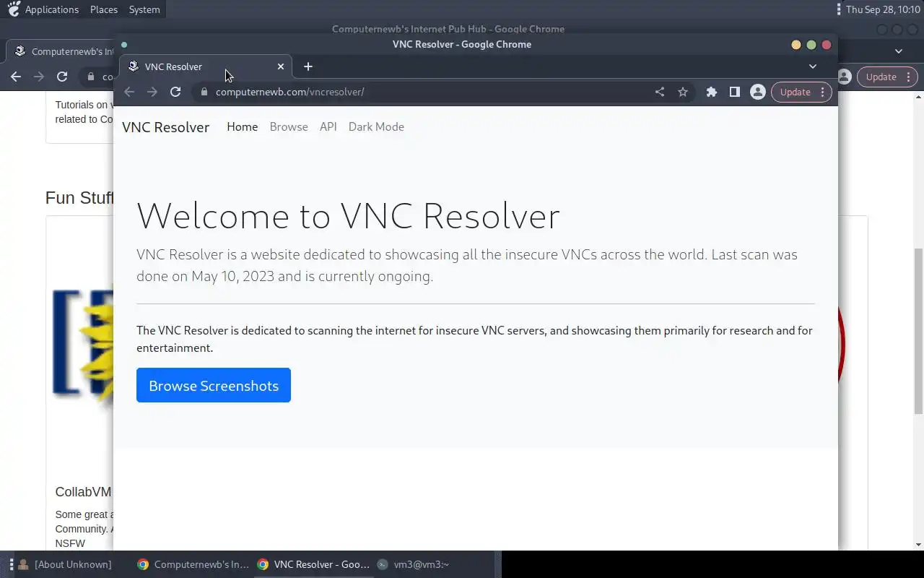Reload the background Computernewb window
Viewport: 924px width, 578px height.
point(62,77)
